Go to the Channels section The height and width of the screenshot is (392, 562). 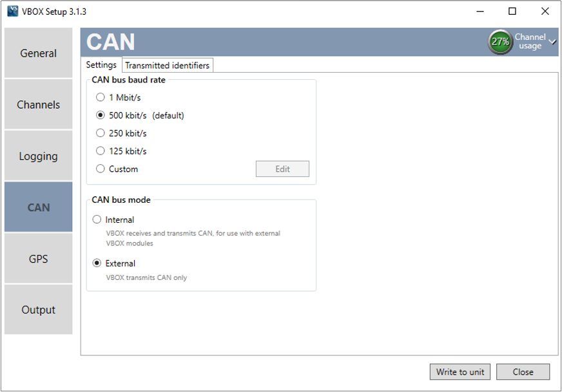point(39,104)
